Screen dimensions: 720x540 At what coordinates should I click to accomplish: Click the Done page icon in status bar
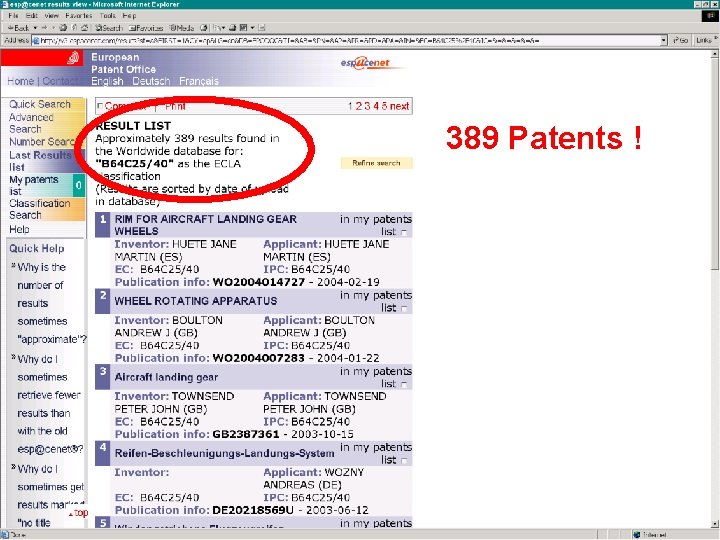point(5,534)
